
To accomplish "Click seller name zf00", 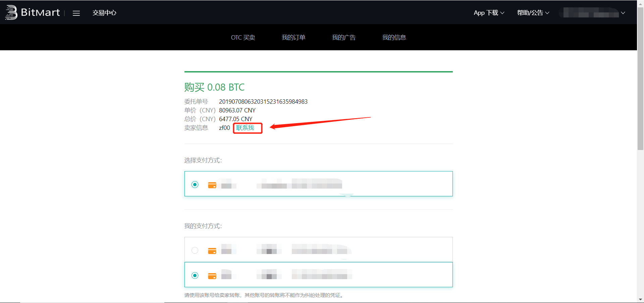I will [x=224, y=128].
